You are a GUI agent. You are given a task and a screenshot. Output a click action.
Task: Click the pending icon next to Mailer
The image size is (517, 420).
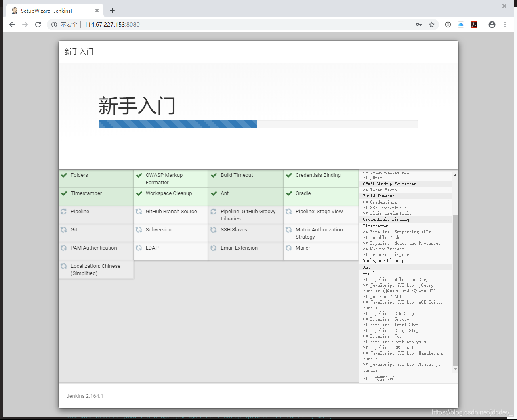coord(289,248)
